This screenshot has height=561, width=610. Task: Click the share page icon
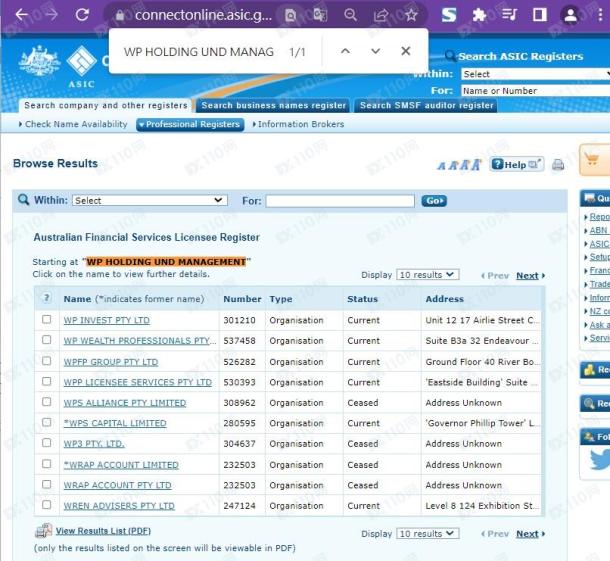click(380, 15)
